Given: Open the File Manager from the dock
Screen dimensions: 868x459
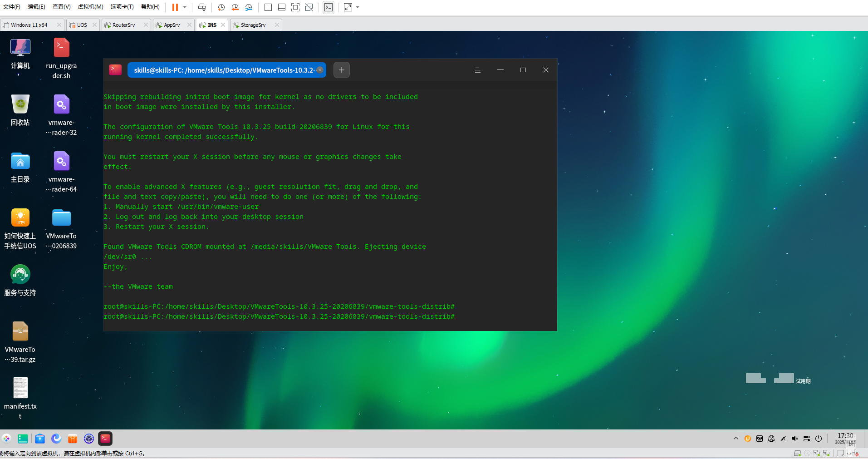Looking at the screenshot, I should 40,439.
